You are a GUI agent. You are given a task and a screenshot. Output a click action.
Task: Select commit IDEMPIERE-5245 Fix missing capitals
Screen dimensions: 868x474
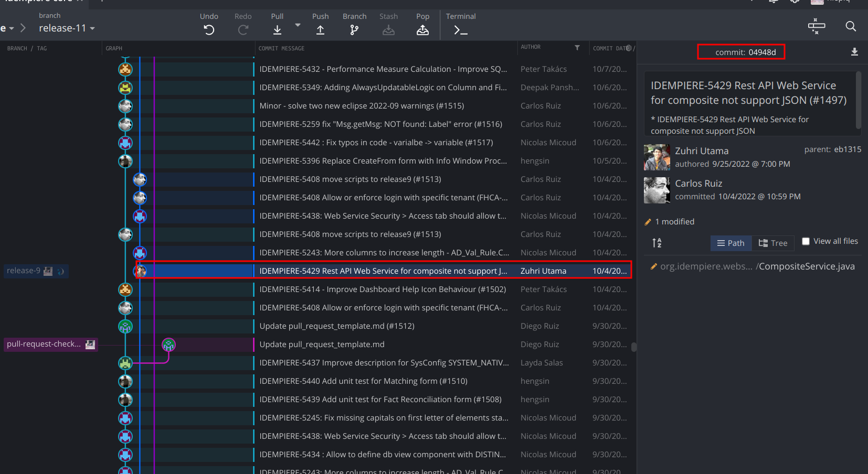[384, 418]
